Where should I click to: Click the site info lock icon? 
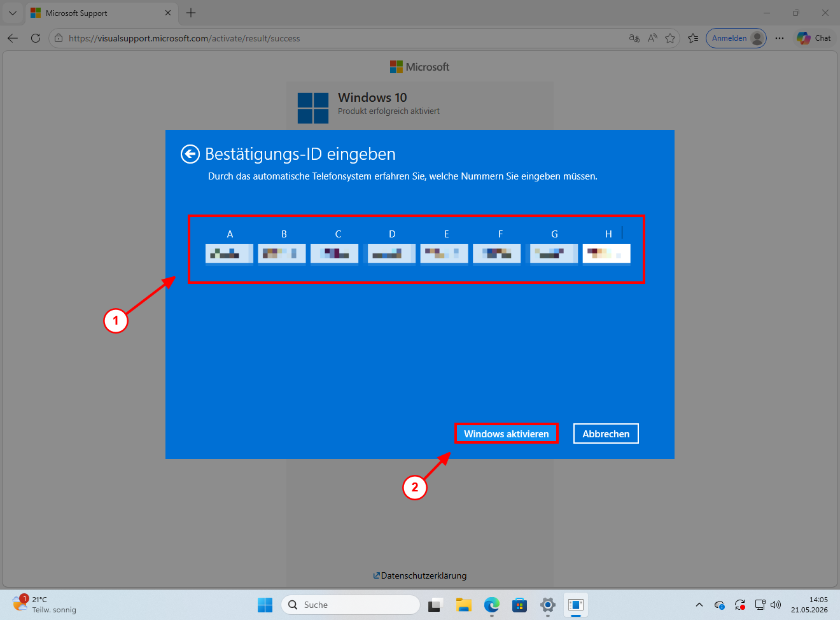click(58, 38)
